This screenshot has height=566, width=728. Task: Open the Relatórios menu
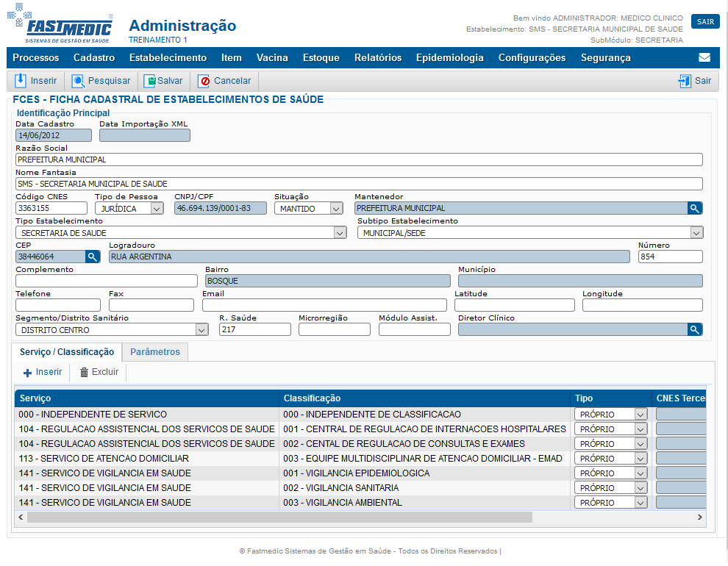(378, 57)
